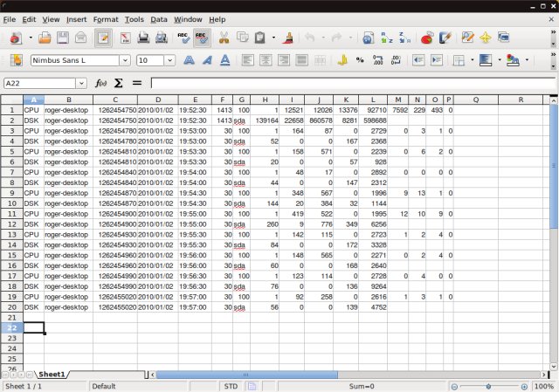Click Decrease Indent icon
The image size is (559, 392).
coord(418,60)
